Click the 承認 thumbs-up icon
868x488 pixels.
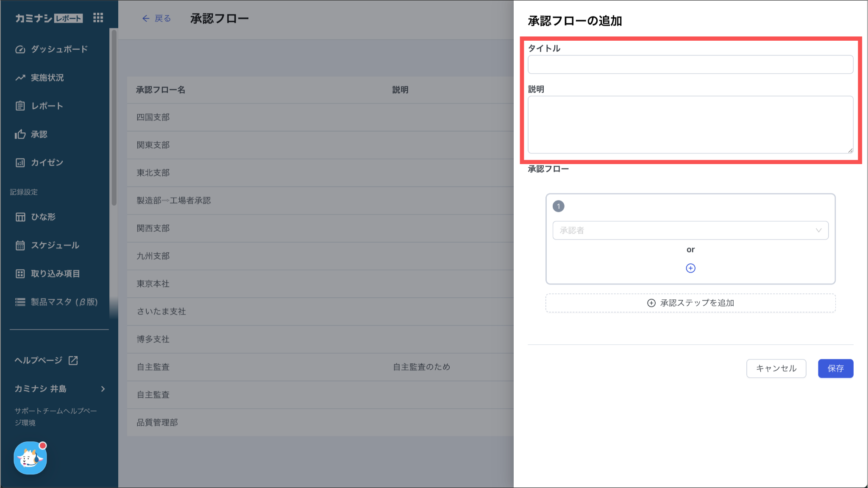[x=20, y=134]
